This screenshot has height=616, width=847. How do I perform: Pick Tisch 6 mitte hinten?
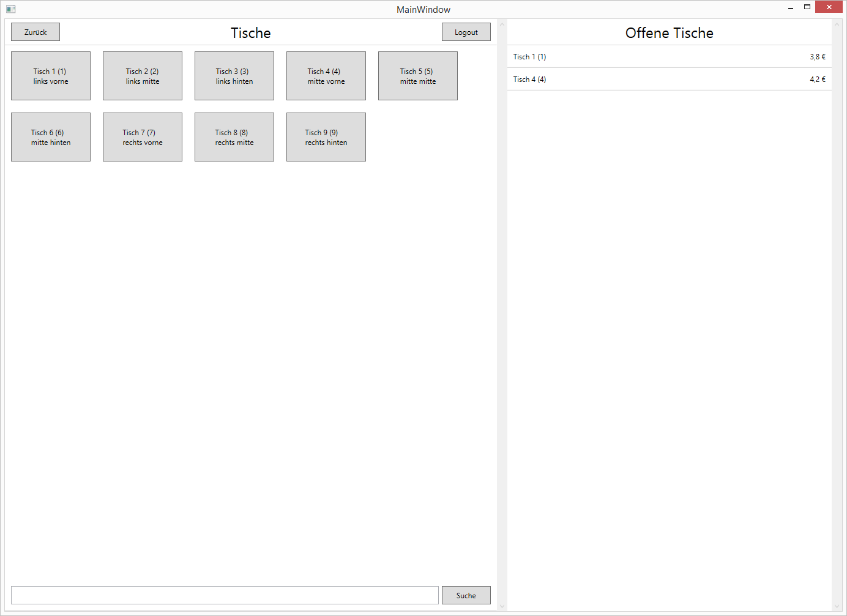(x=51, y=137)
